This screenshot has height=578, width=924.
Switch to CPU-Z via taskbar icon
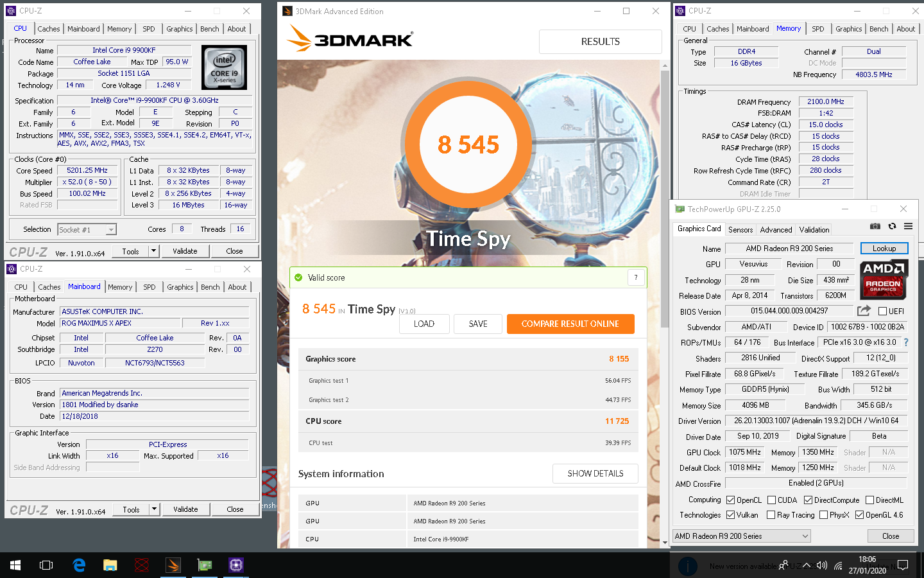[236, 565]
